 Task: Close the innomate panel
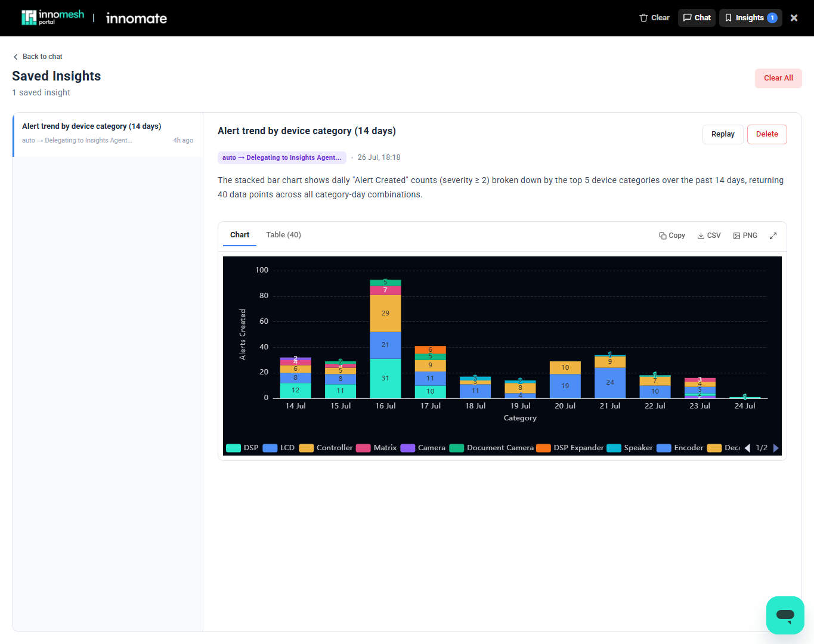(794, 18)
